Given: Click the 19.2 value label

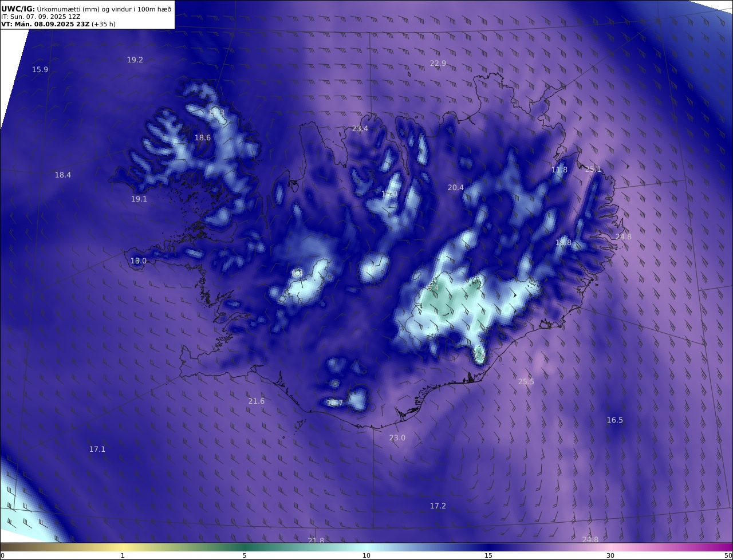Looking at the screenshot, I should [x=135, y=60].
